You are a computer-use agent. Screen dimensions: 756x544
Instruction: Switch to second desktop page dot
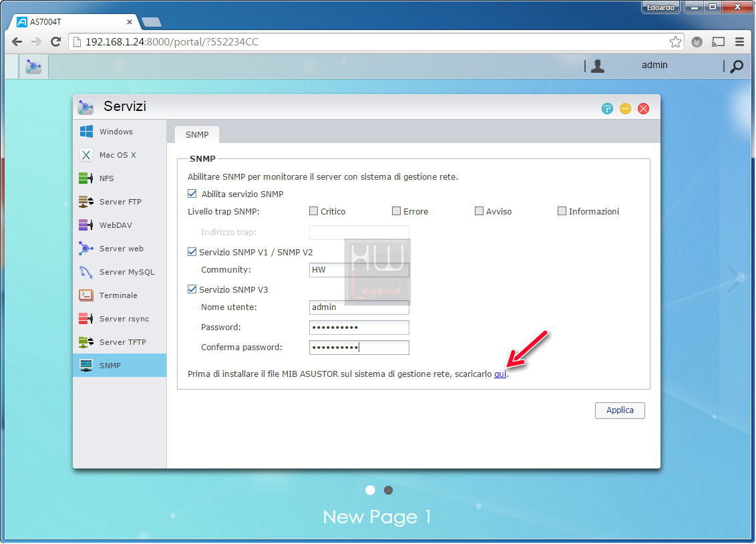pos(388,490)
